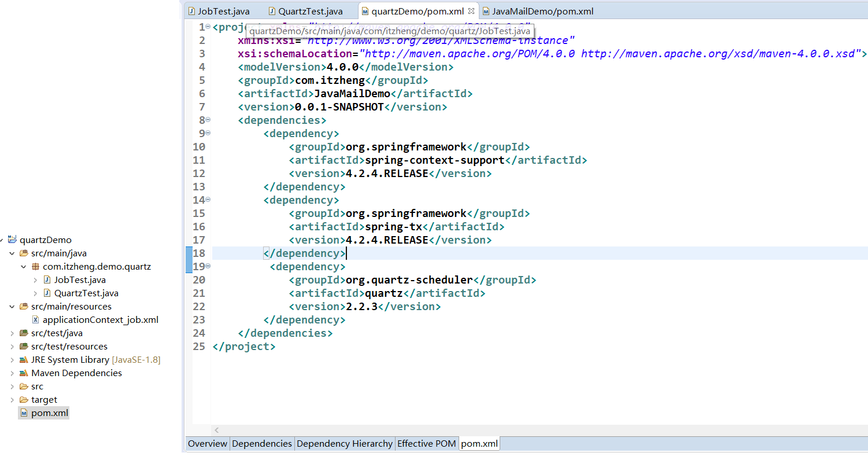Click the line 18 marker in the gutter
The image size is (868, 460).
tap(189, 253)
